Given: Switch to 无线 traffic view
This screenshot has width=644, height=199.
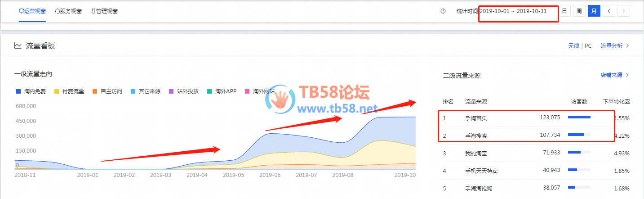Looking at the screenshot, I should (x=573, y=46).
